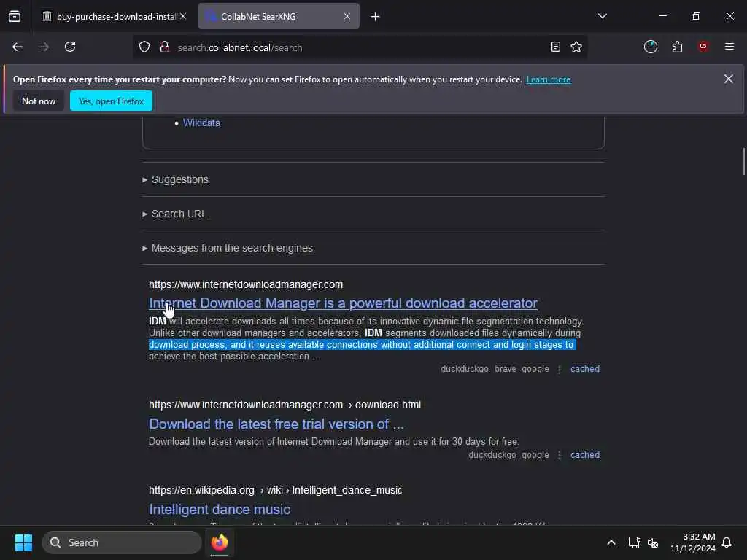747x560 pixels.
Task: Open the list all tabs dropdown
Action: click(x=603, y=16)
